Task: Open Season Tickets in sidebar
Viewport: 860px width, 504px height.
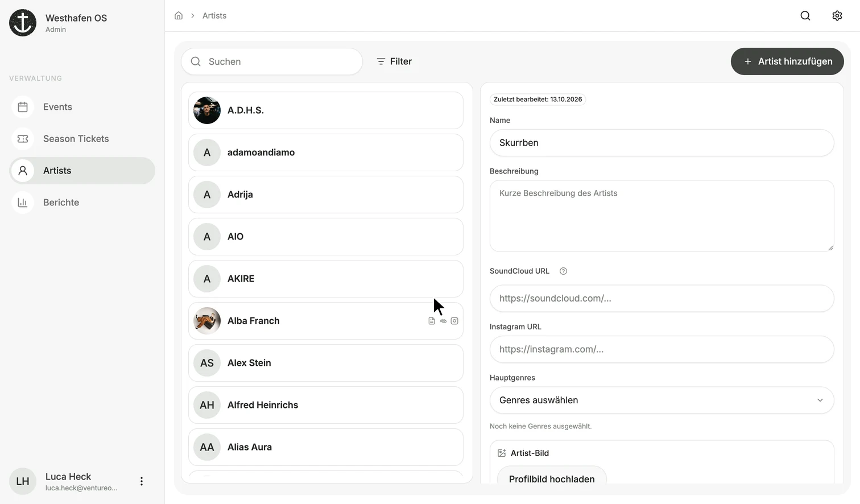Action: click(82, 139)
